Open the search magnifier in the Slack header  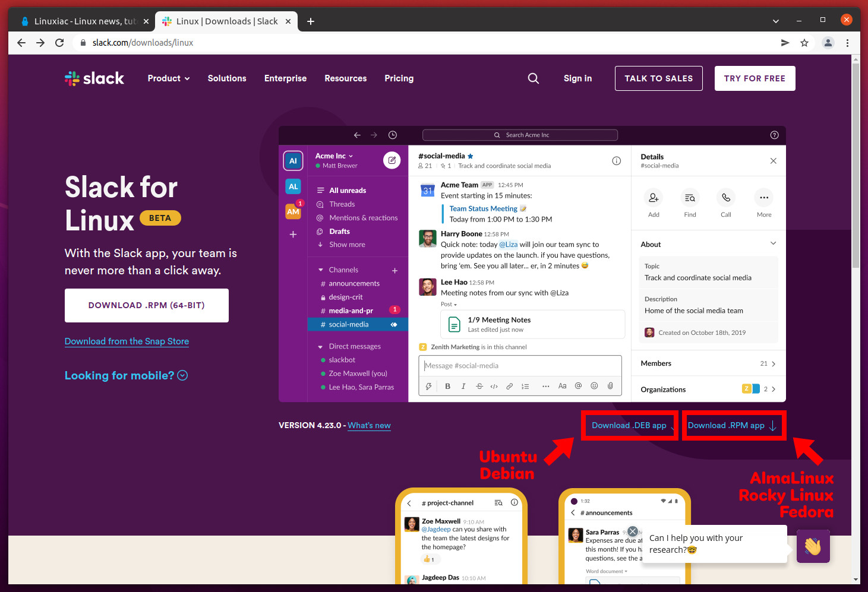(x=534, y=78)
